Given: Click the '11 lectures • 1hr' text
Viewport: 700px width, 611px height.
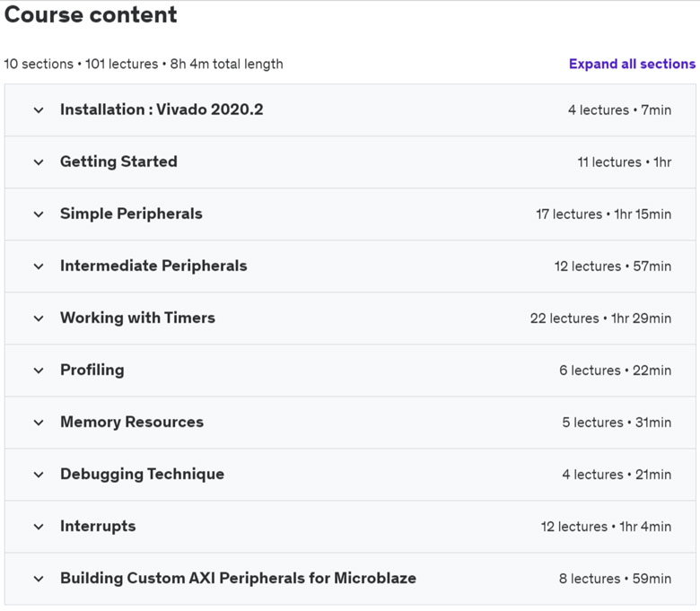Looking at the screenshot, I should (x=624, y=162).
